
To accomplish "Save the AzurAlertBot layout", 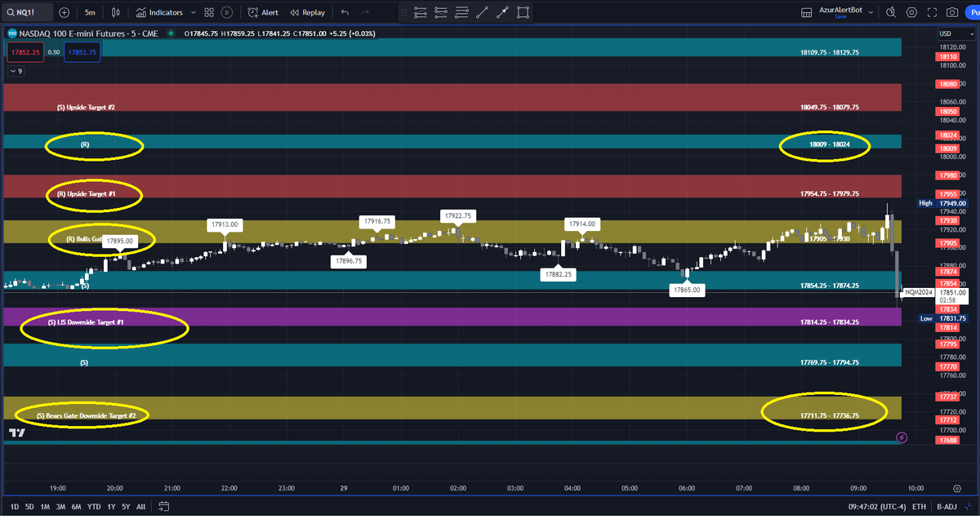I will 840,16.
